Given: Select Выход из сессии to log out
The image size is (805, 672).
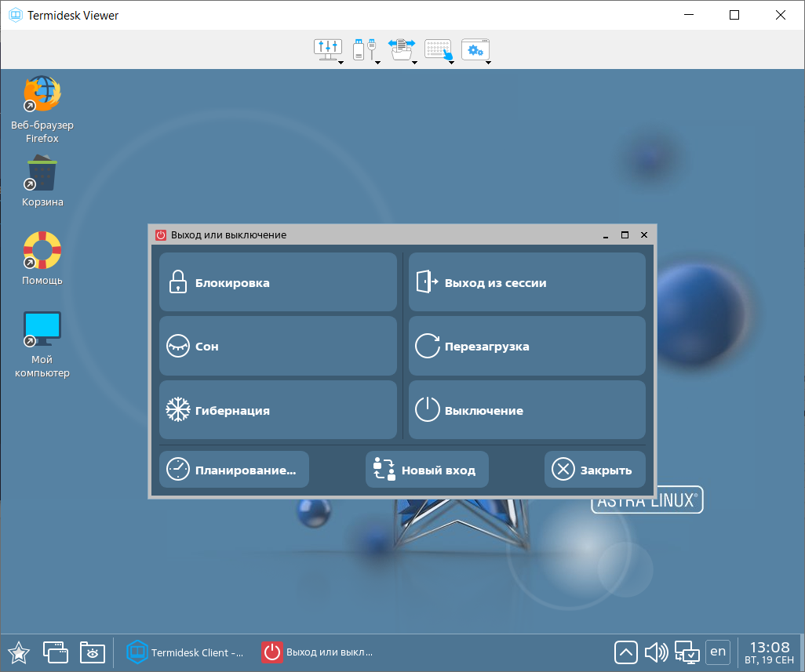Looking at the screenshot, I should pos(526,282).
